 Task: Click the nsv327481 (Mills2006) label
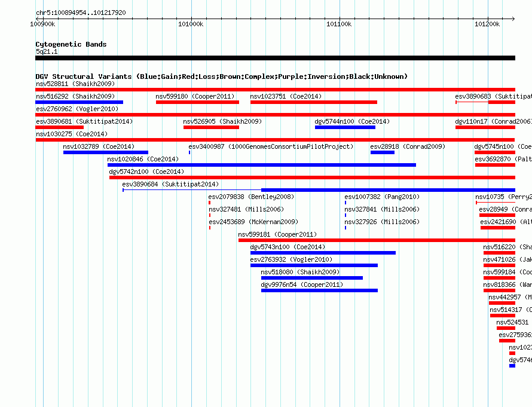coord(246,209)
